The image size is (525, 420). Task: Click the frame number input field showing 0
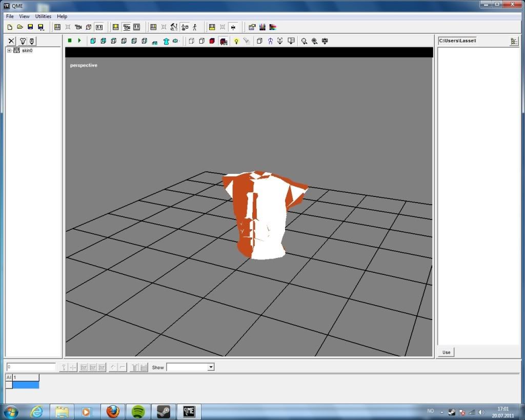coord(31,367)
